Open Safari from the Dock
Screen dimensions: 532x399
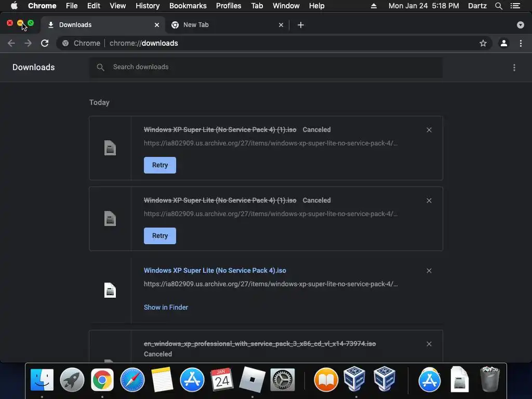[132, 380]
